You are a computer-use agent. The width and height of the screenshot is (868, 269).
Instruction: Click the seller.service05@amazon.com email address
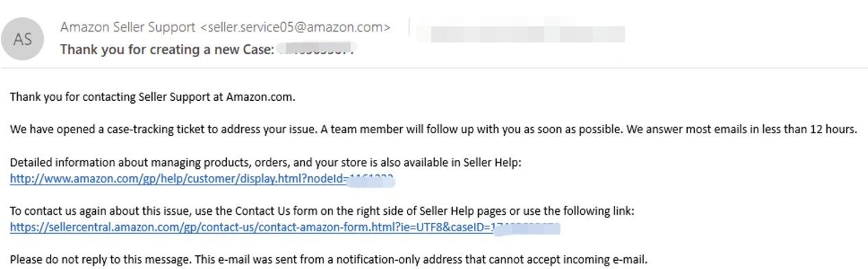pos(295,28)
